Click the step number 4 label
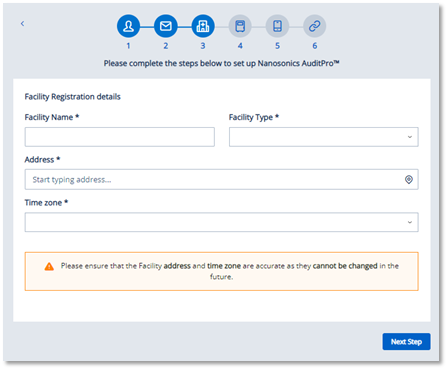This screenshot has height=370, width=448. click(x=240, y=46)
